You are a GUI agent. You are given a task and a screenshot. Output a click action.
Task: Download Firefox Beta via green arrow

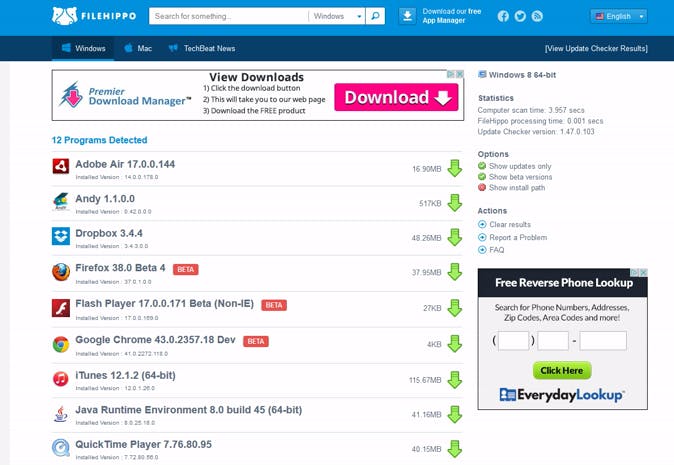(x=454, y=272)
